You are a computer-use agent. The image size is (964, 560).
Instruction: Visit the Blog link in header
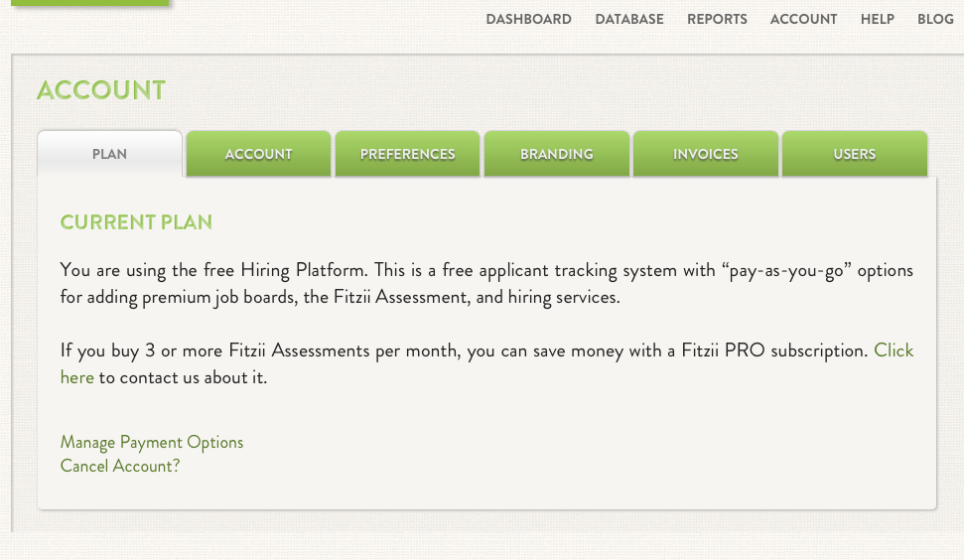point(935,19)
